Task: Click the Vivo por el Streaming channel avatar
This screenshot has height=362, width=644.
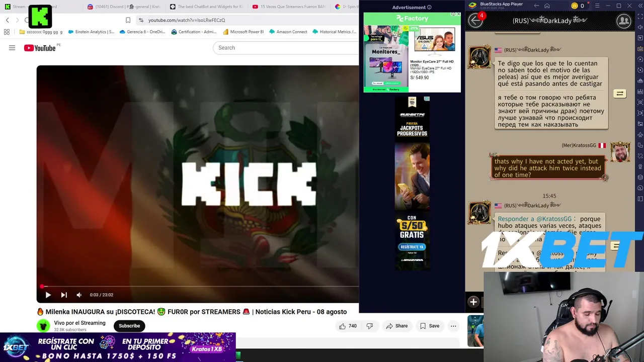Action: click(x=43, y=326)
